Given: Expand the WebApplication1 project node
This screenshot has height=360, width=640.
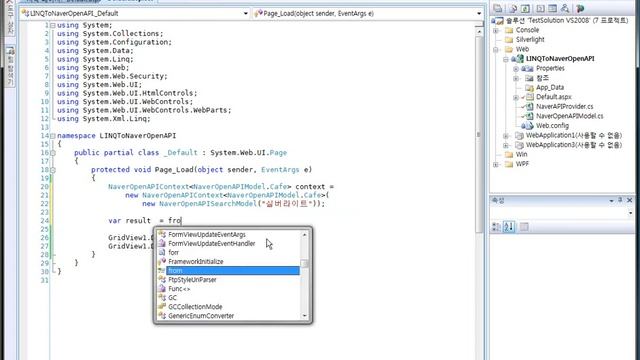Looking at the screenshot, I should (506, 136).
